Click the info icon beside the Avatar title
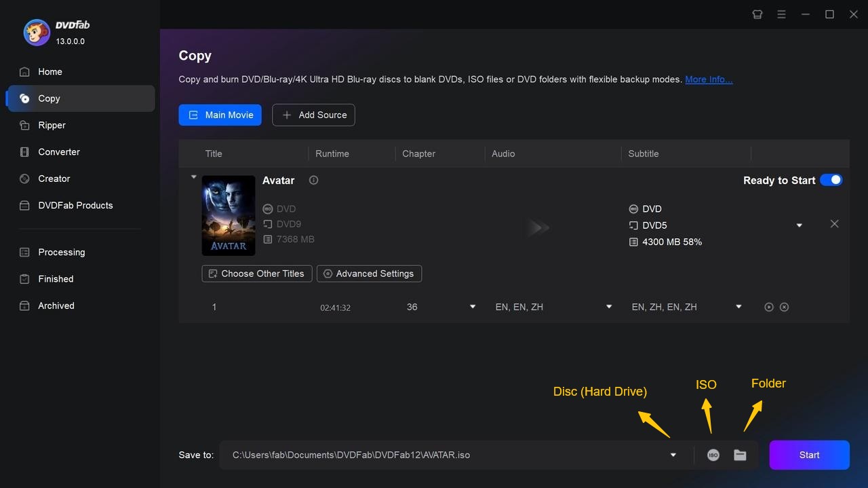The image size is (868, 488). click(x=313, y=180)
